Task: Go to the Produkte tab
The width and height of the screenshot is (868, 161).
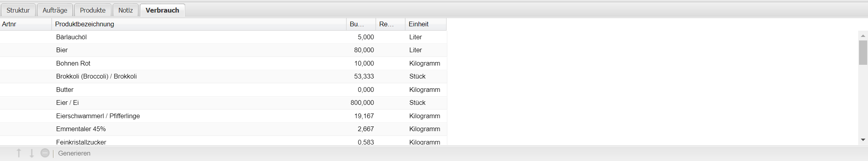Action: (x=93, y=10)
